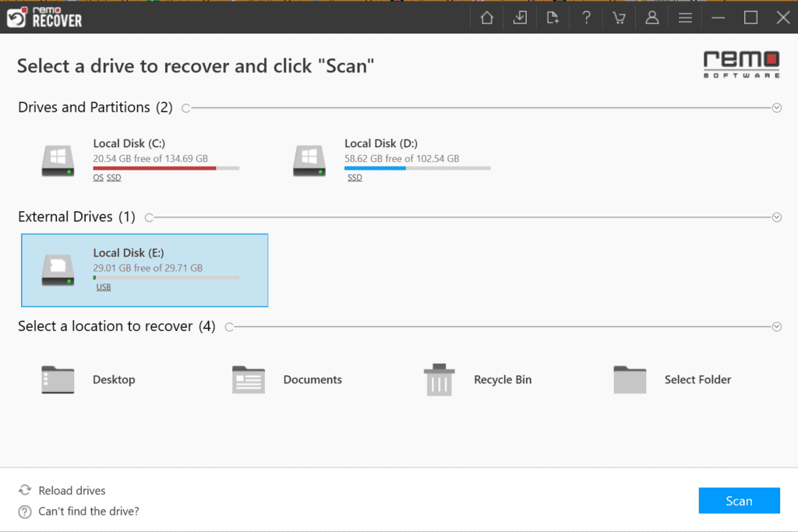
Task: Open the hamburger menu
Action: 685,16
